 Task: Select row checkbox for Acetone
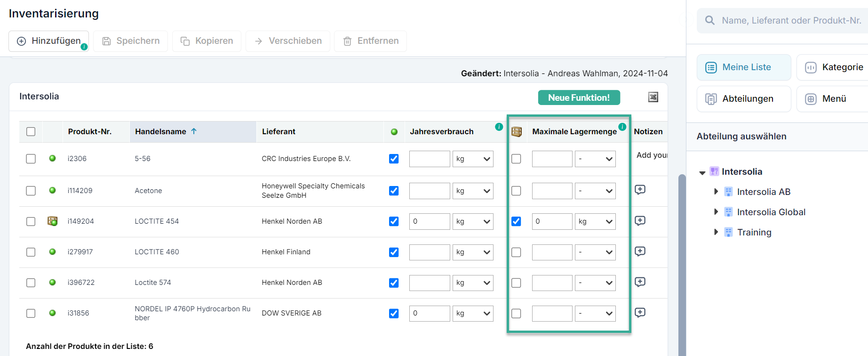[x=31, y=191]
